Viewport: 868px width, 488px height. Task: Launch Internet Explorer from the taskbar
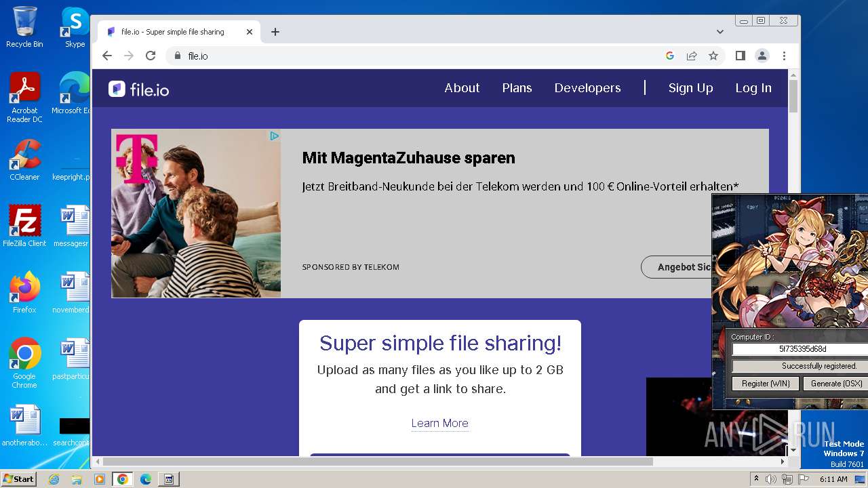pyautogui.click(x=54, y=479)
